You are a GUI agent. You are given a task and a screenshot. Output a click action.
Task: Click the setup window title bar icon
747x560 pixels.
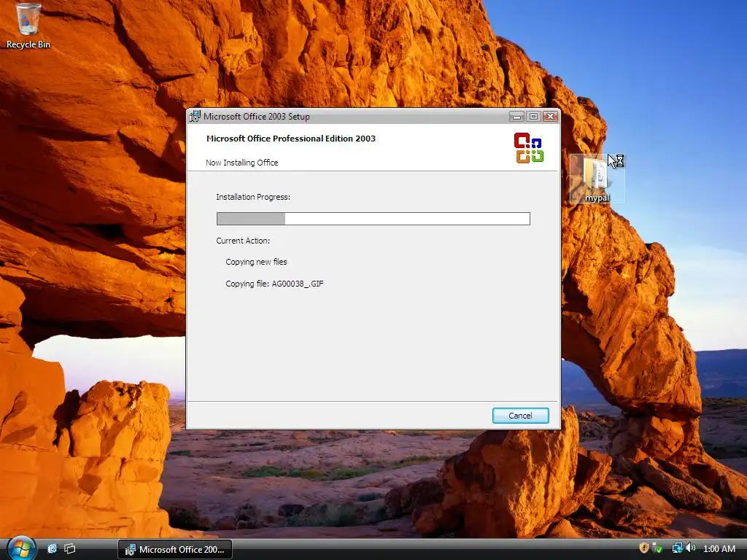tap(195, 116)
